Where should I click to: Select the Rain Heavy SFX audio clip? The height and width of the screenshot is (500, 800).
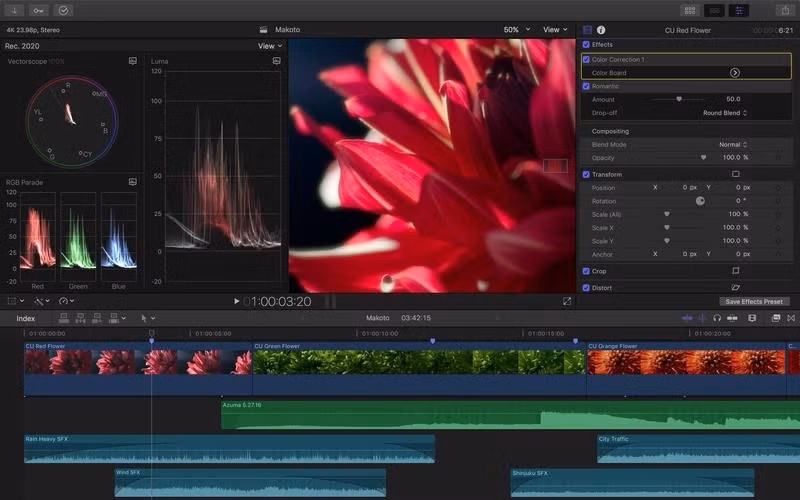pos(230,449)
